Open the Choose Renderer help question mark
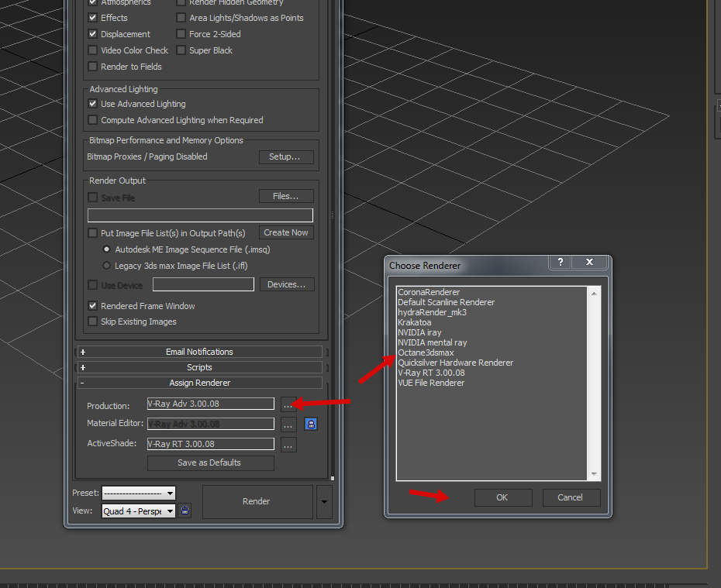The height and width of the screenshot is (588, 721). click(x=560, y=262)
